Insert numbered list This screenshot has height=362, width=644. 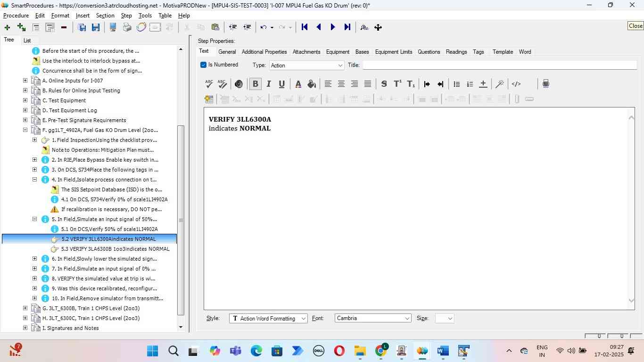click(470, 84)
